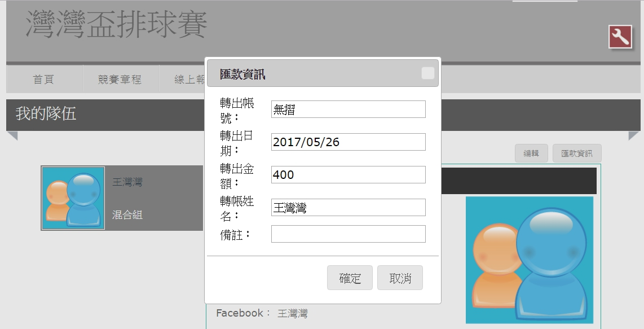Click the 編輯 button

[531, 153]
